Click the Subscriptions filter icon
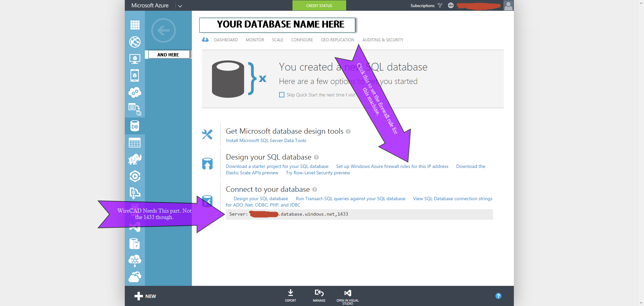644x306 pixels. click(x=440, y=5)
